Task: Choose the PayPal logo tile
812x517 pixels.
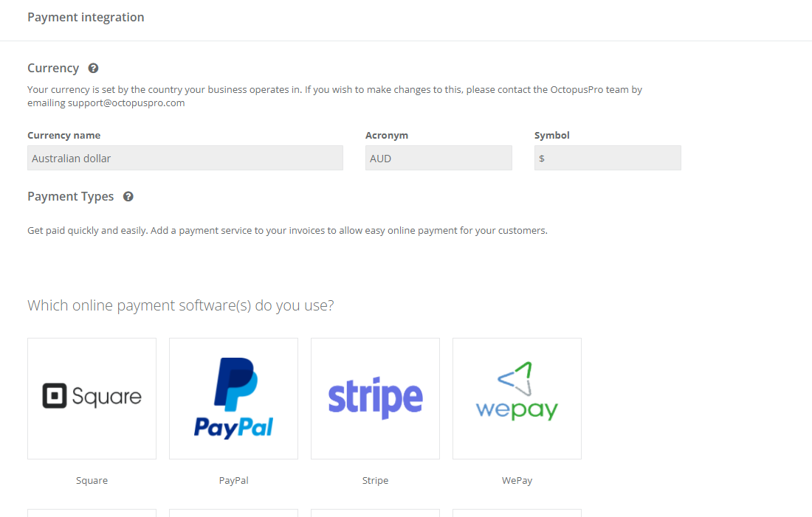Action: 233,398
